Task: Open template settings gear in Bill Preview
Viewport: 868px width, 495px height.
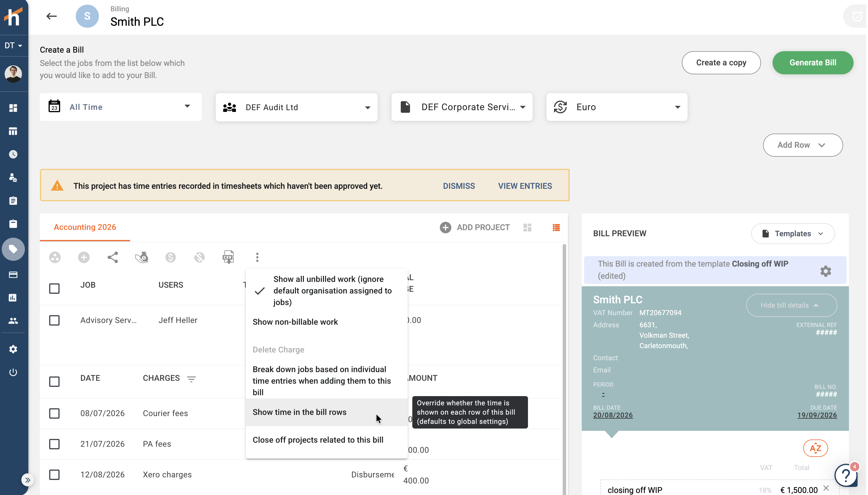Action: coord(825,271)
